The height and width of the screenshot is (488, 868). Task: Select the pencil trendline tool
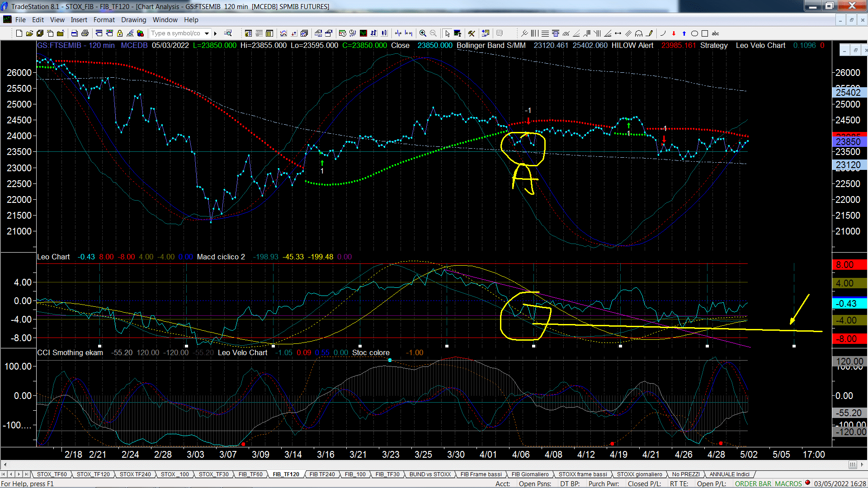[x=650, y=33]
